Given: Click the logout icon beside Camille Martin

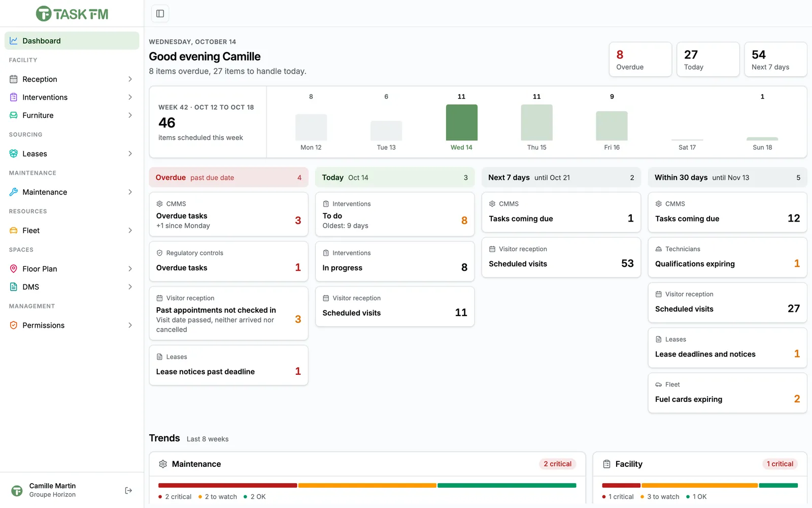Looking at the screenshot, I should tap(128, 490).
